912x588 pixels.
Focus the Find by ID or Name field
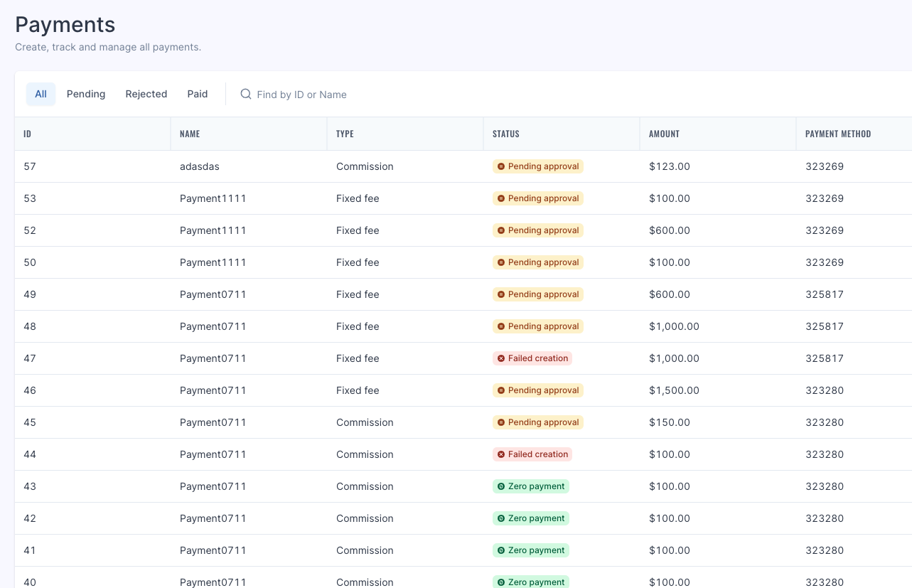(301, 95)
